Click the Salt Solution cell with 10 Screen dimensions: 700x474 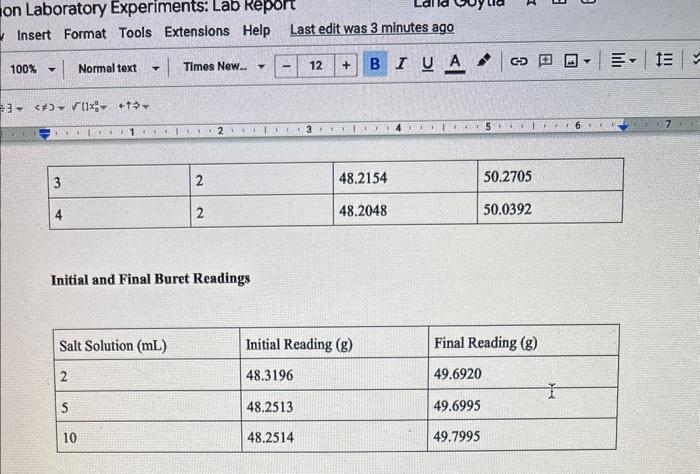(x=149, y=438)
